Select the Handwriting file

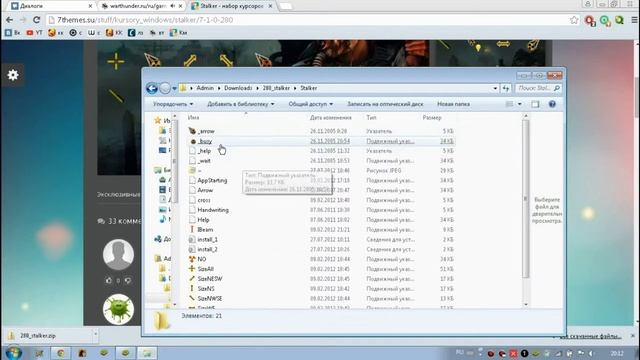click(x=213, y=210)
